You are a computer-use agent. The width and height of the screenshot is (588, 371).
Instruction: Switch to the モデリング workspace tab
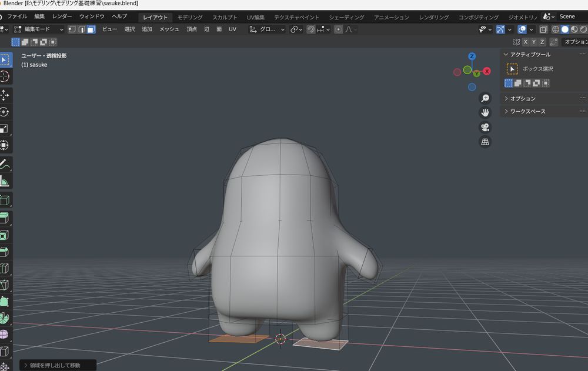coord(190,18)
